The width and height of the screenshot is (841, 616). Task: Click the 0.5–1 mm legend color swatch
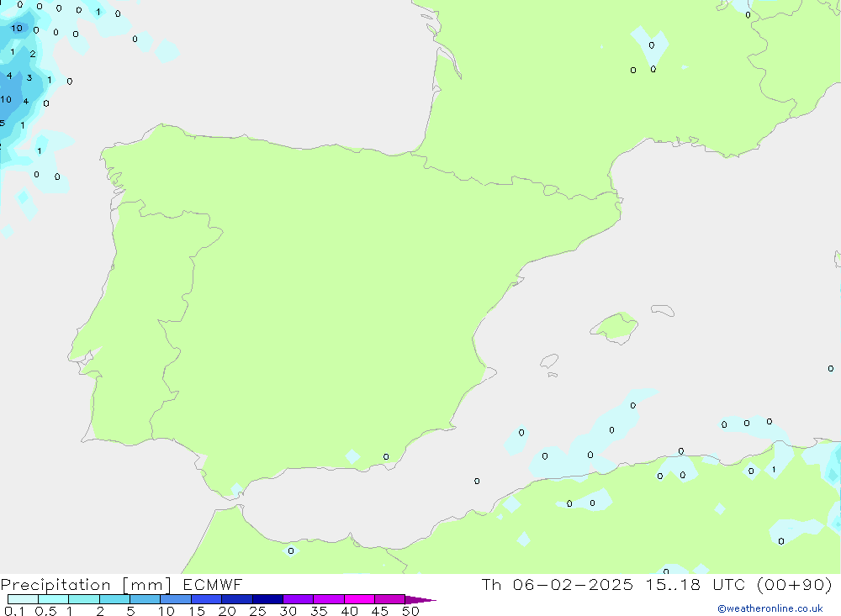[x=53, y=599]
